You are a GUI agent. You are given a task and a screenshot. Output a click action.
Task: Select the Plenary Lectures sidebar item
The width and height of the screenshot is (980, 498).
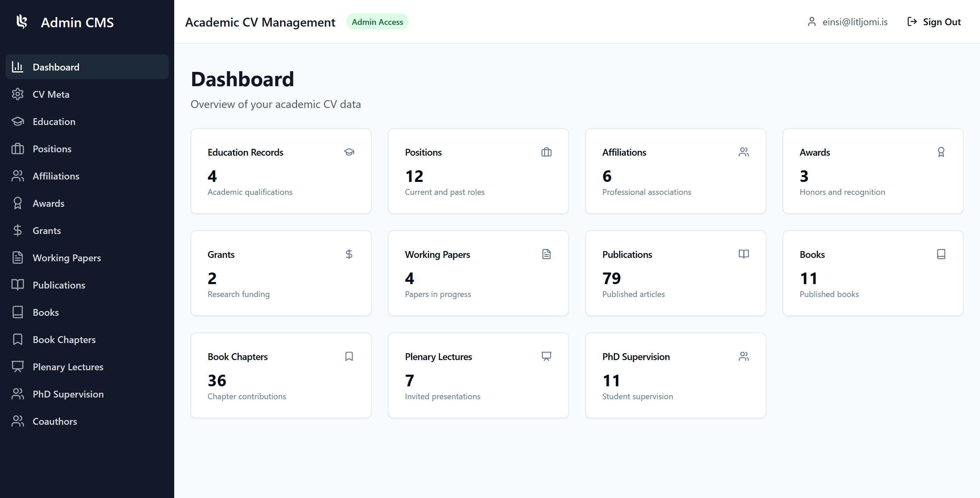pyautogui.click(x=68, y=367)
